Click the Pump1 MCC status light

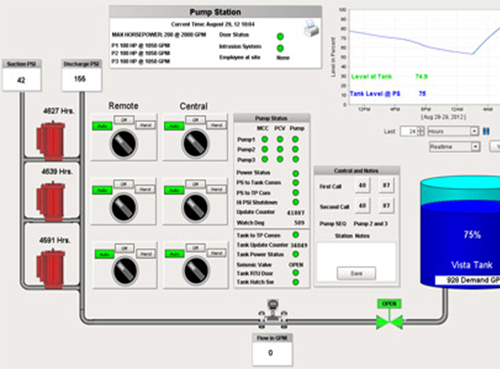265,139
